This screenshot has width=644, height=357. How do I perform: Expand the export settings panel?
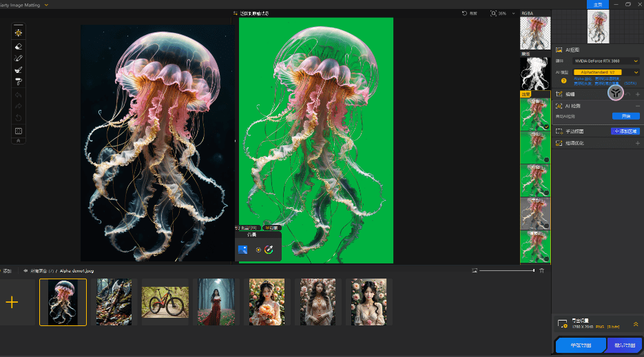tap(636, 324)
